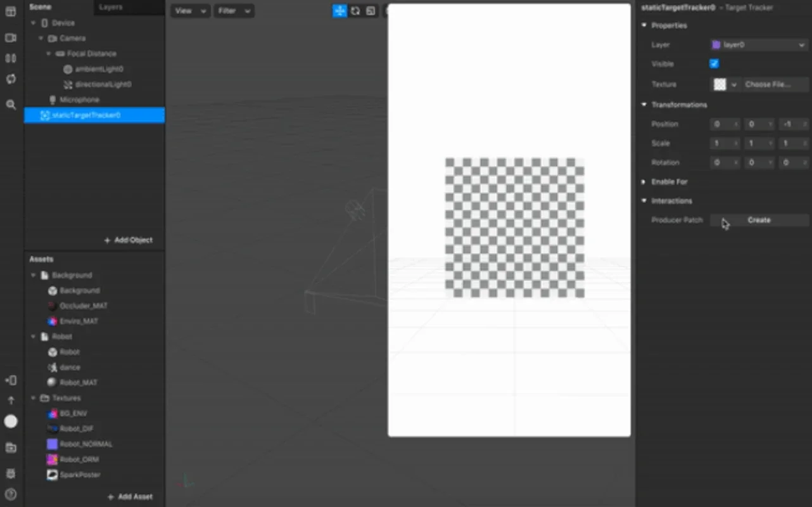This screenshot has width=812, height=507.
Task: Click the Camera icon in scene tree
Action: pos(53,38)
